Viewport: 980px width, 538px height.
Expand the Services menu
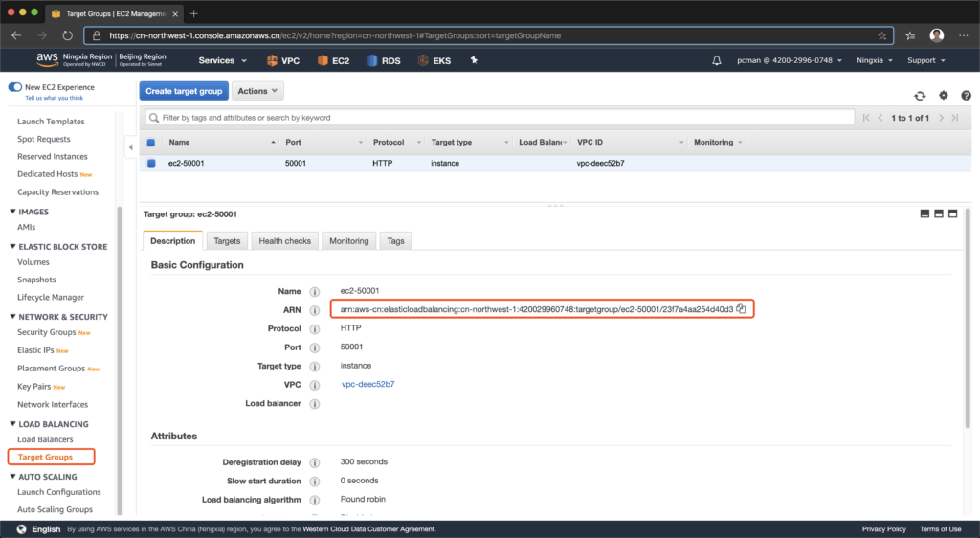(x=222, y=61)
